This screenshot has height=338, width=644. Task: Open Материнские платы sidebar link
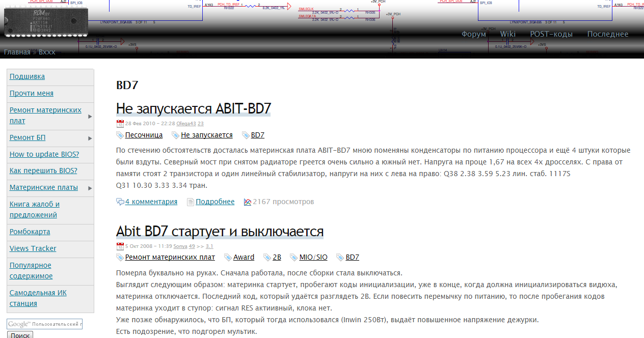click(44, 187)
